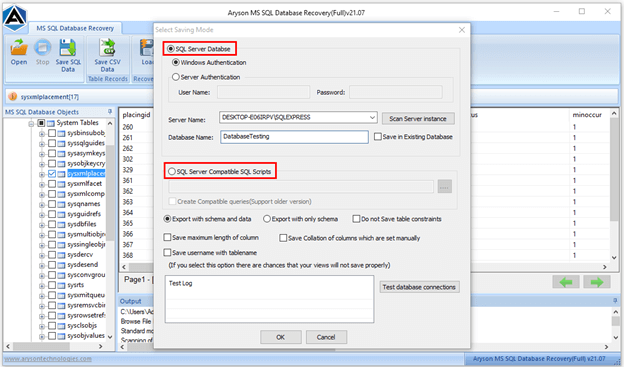The height and width of the screenshot is (367, 624).
Task: Click the orange info icon beside sysxmlplacement[17]
Action: (x=13, y=96)
